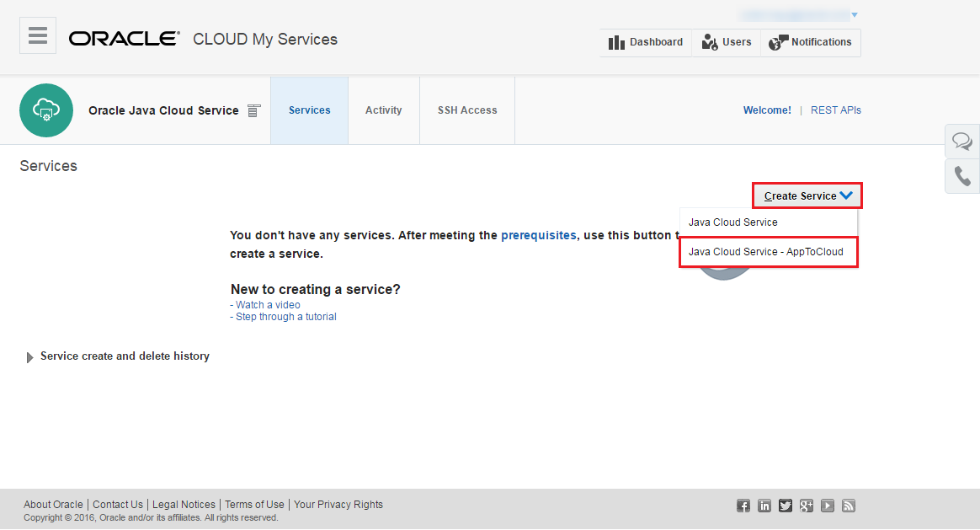Open Contact Us footer link
980x530 pixels.
(118, 505)
